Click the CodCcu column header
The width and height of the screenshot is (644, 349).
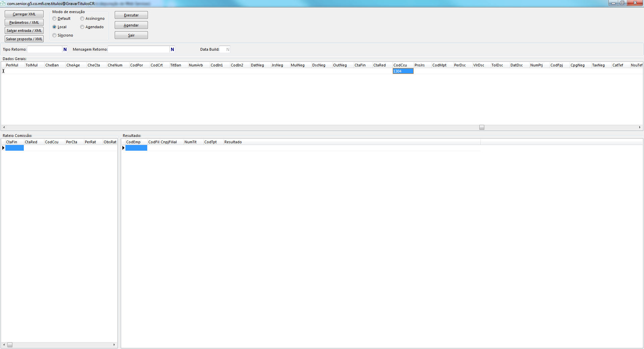[400, 65]
